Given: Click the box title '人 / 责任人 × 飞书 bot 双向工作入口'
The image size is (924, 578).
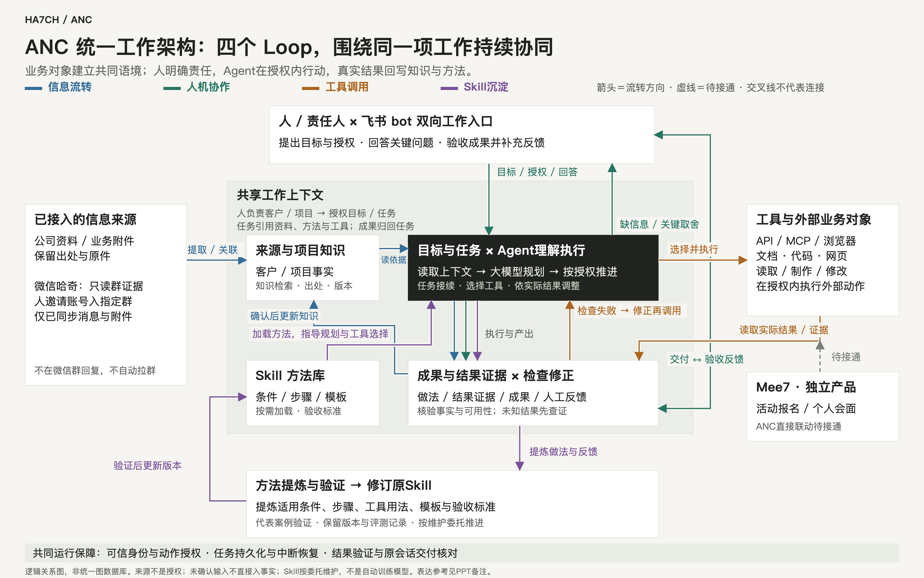Looking at the screenshot, I should pos(386,122).
